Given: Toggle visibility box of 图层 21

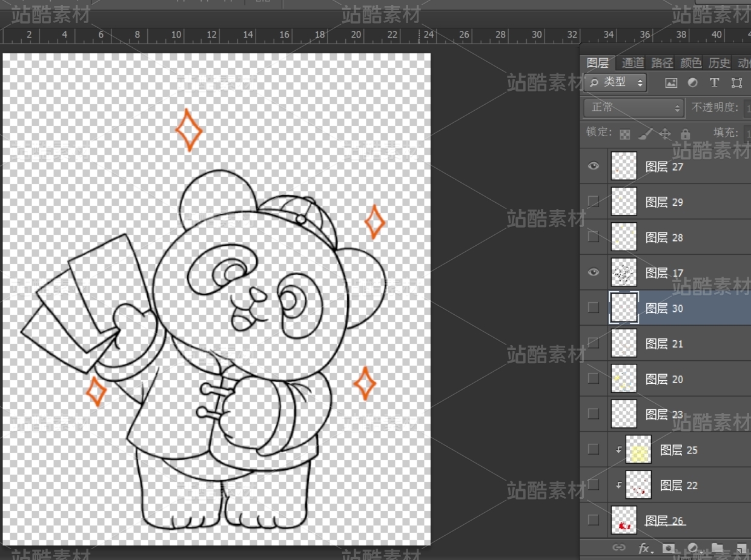Looking at the screenshot, I should pyautogui.click(x=594, y=343).
